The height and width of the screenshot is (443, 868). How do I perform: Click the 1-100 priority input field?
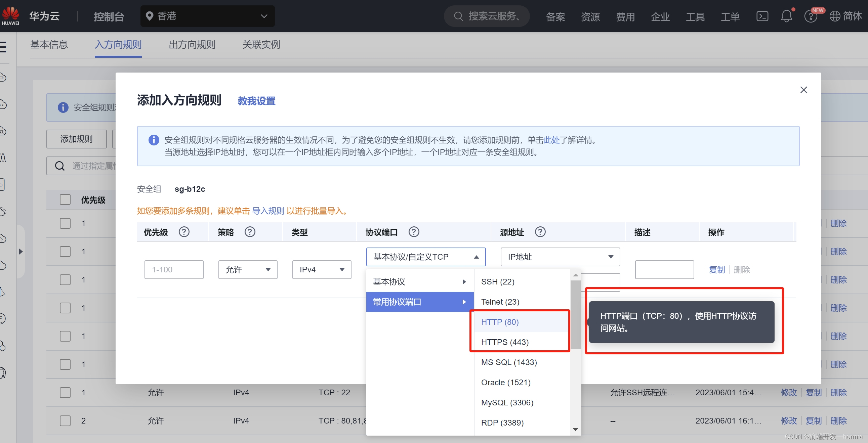tap(174, 269)
